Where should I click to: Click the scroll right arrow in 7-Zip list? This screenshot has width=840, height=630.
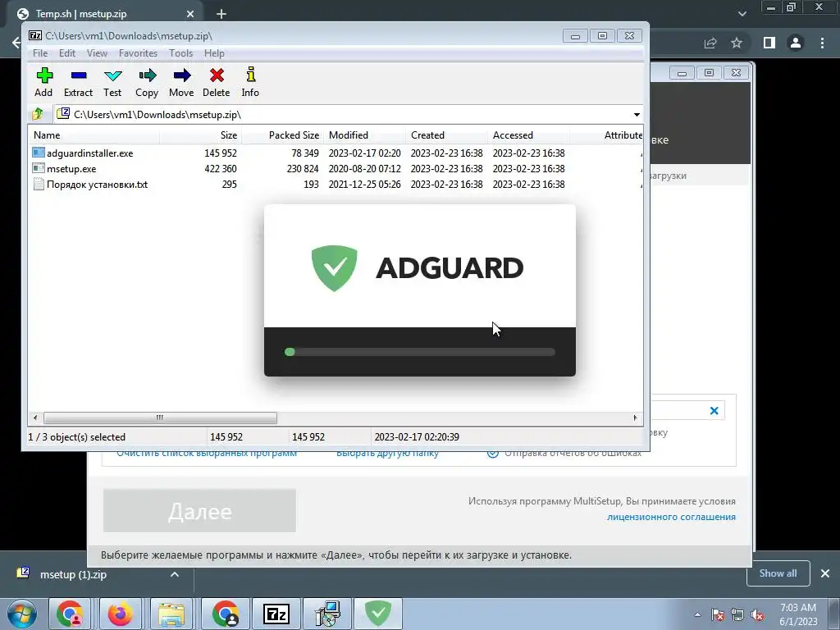point(636,418)
